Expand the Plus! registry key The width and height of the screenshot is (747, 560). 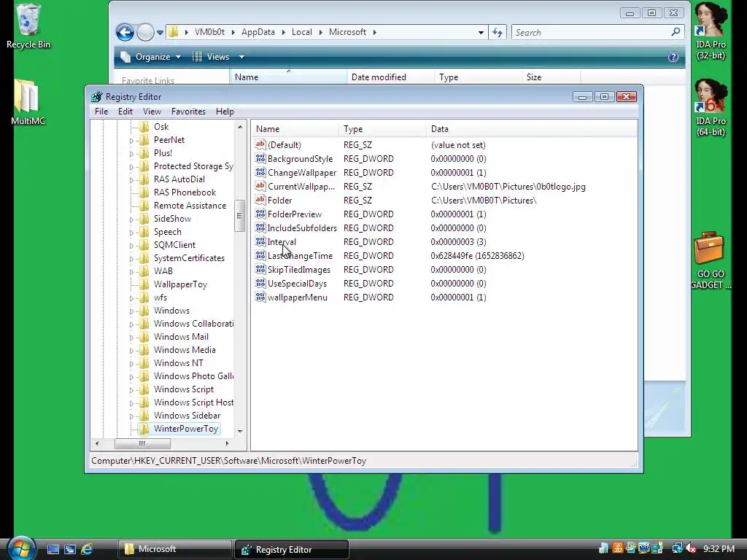(131, 154)
